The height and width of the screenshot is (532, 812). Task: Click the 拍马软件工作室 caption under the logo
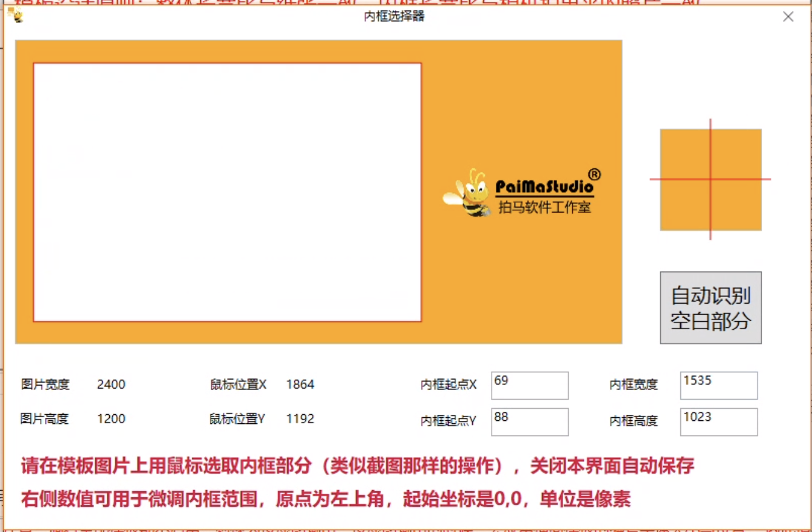pos(544,208)
